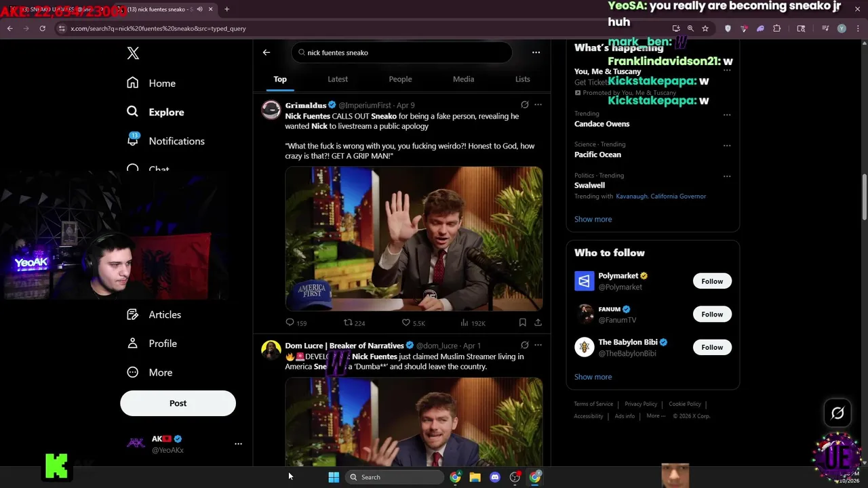
Task: Open Notifications bell icon
Action: click(x=133, y=140)
